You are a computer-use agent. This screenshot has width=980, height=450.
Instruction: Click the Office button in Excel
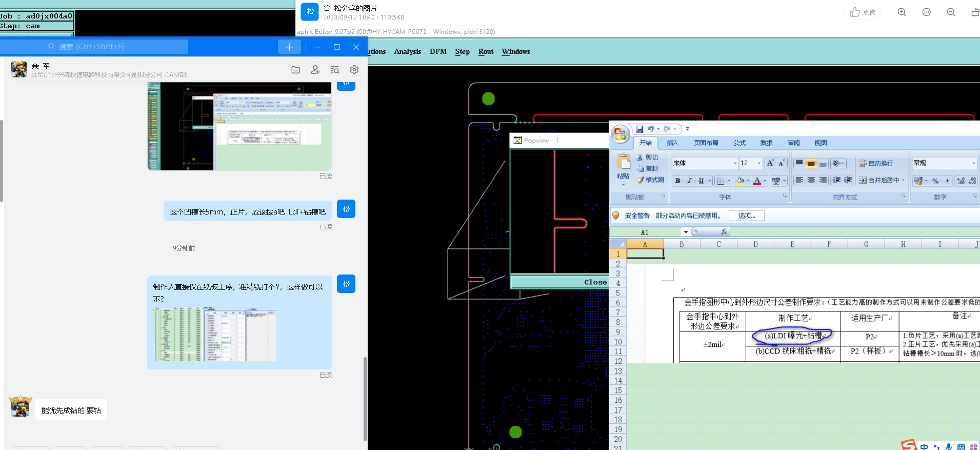(620, 134)
